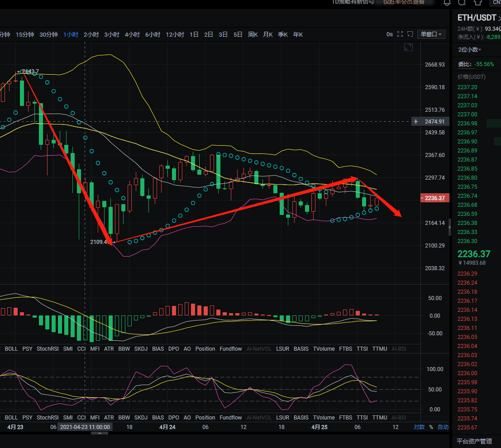Open the 2位小数 decimal precision dropdown
Image resolution: width=501 pixels, height=448 pixels.
[x=469, y=50]
